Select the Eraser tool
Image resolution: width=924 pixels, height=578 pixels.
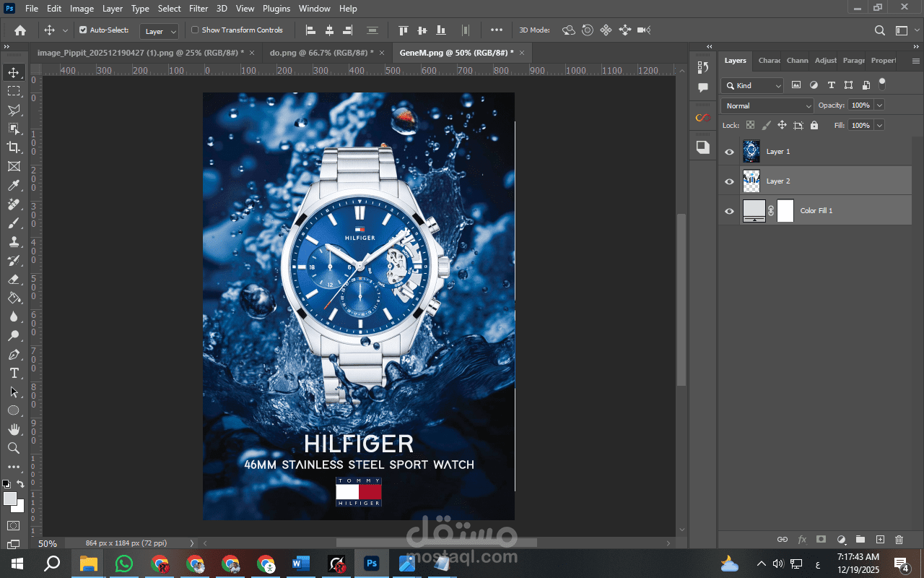tap(14, 280)
